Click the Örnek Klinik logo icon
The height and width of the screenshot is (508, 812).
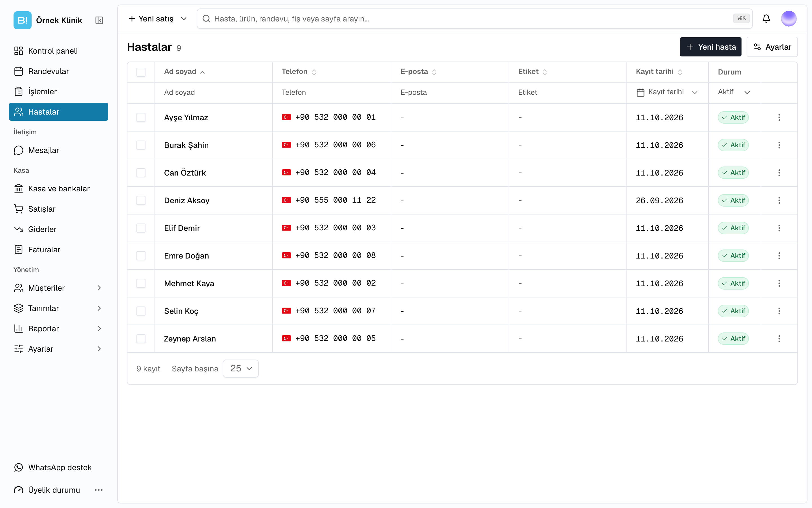[x=23, y=20]
